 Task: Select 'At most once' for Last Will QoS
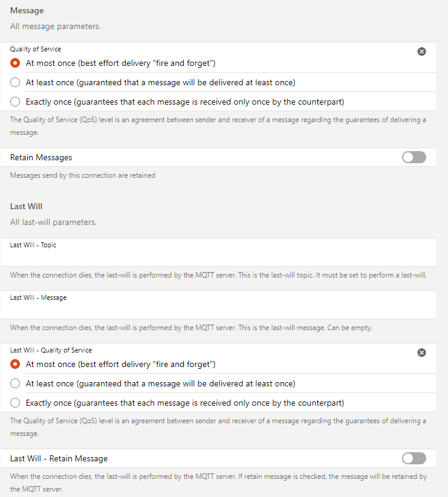click(x=15, y=364)
